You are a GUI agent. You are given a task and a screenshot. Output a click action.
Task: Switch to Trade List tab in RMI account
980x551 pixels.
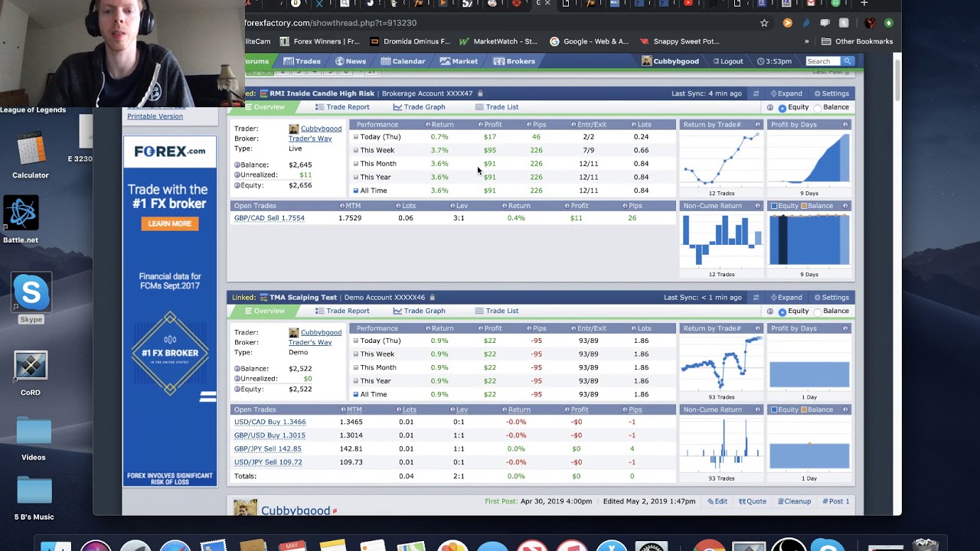496,107
